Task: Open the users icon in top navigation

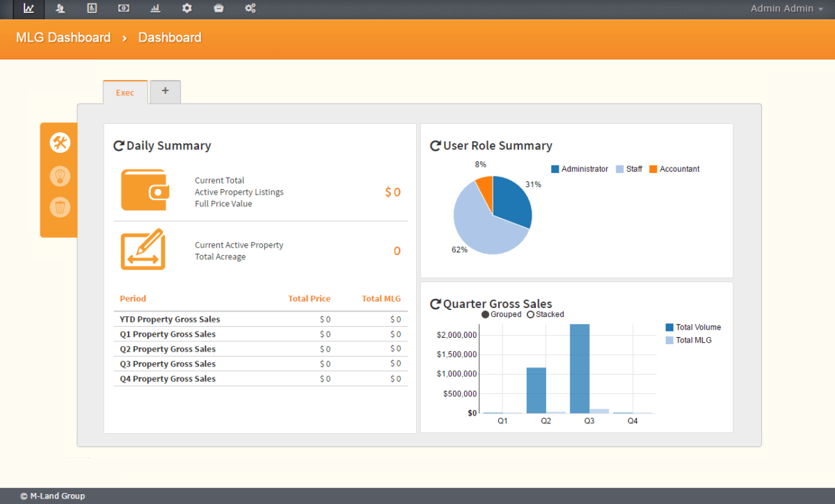Action: pyautogui.click(x=61, y=8)
